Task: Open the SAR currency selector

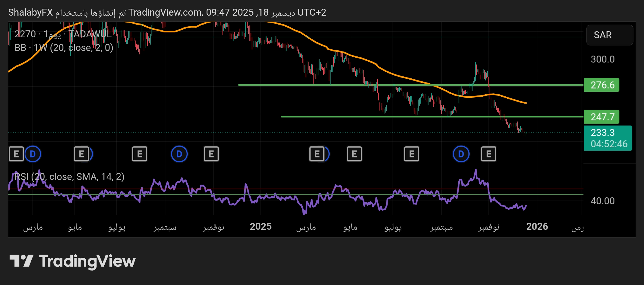Action: click(x=610, y=35)
